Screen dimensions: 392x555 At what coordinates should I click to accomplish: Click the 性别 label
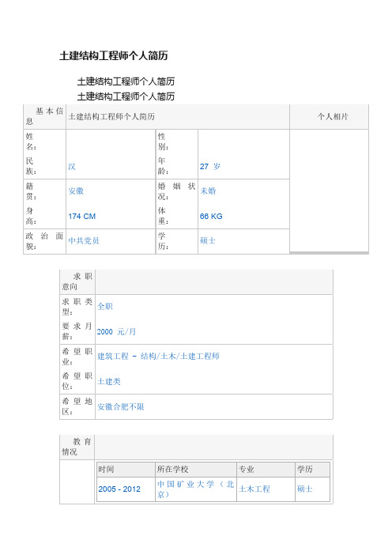[x=163, y=142]
